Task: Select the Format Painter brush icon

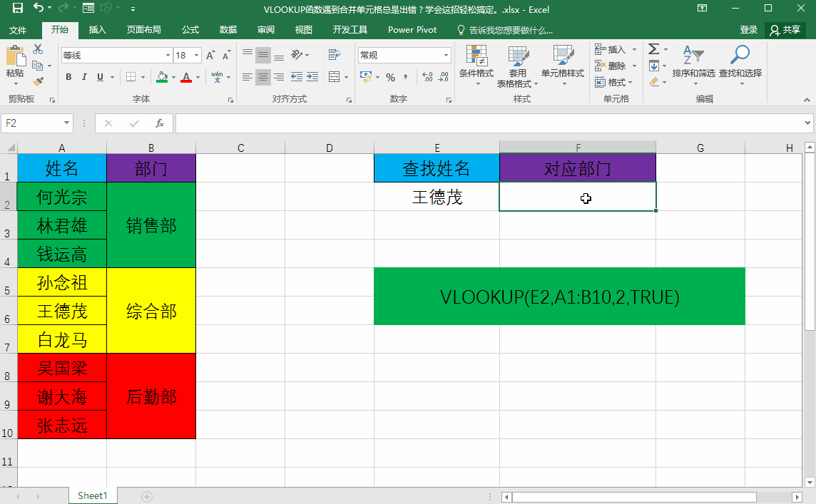Action: click(38, 82)
